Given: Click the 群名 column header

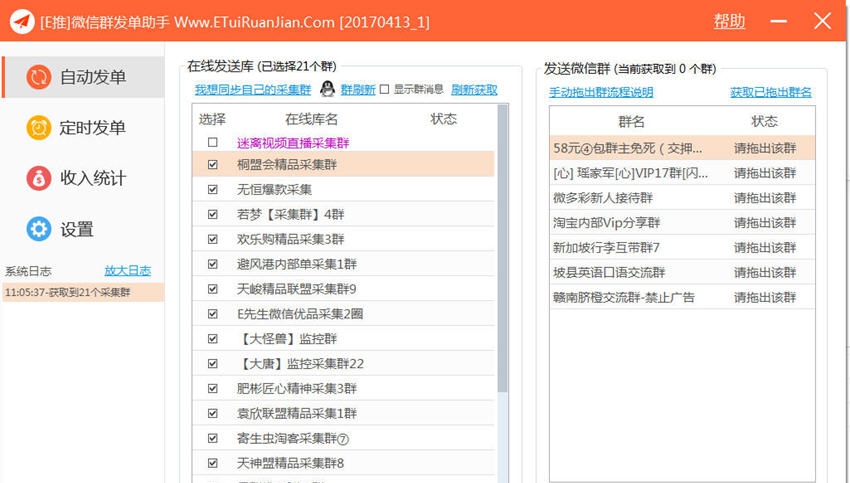Looking at the screenshot, I should coord(632,121).
